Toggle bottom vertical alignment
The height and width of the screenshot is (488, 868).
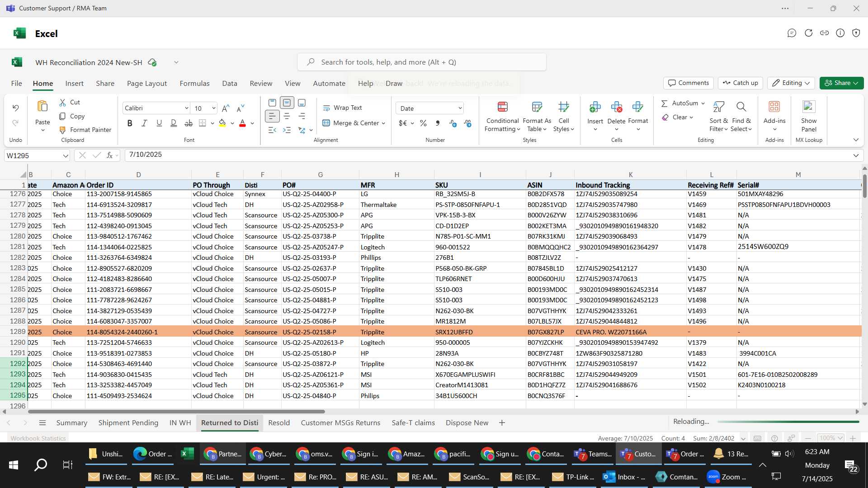click(x=302, y=103)
